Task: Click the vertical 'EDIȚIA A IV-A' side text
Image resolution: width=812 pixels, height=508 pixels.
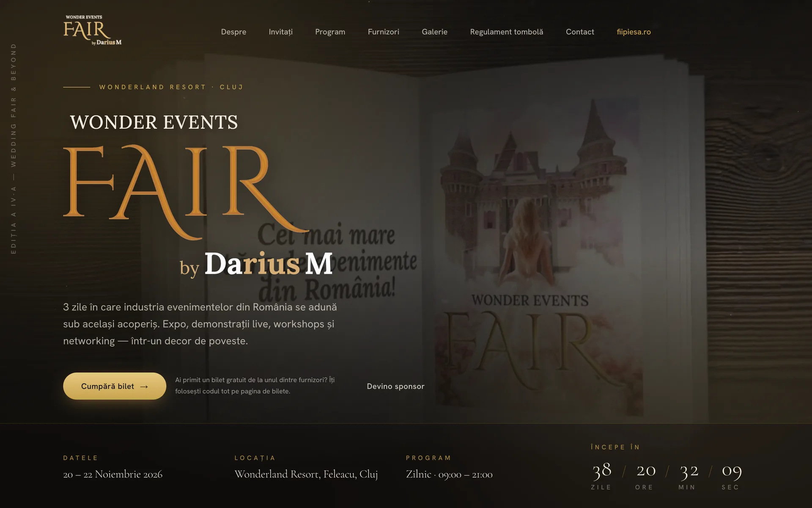Action: click(14, 148)
